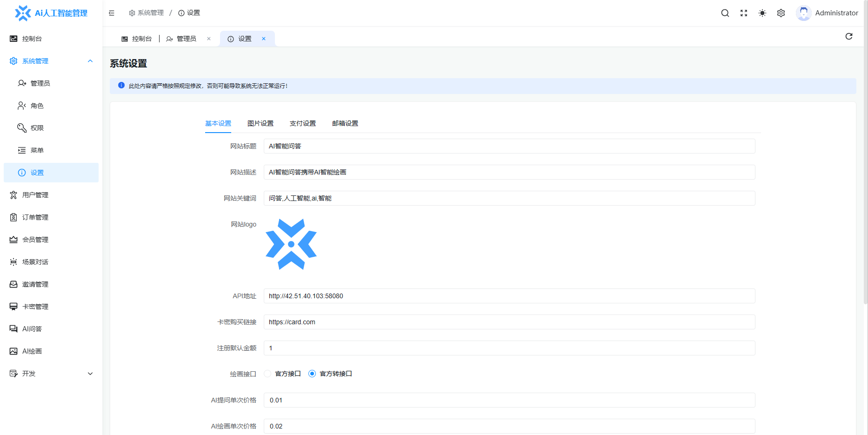The height and width of the screenshot is (435, 868).
Task: Click the search magnifier icon in header
Action: [725, 13]
